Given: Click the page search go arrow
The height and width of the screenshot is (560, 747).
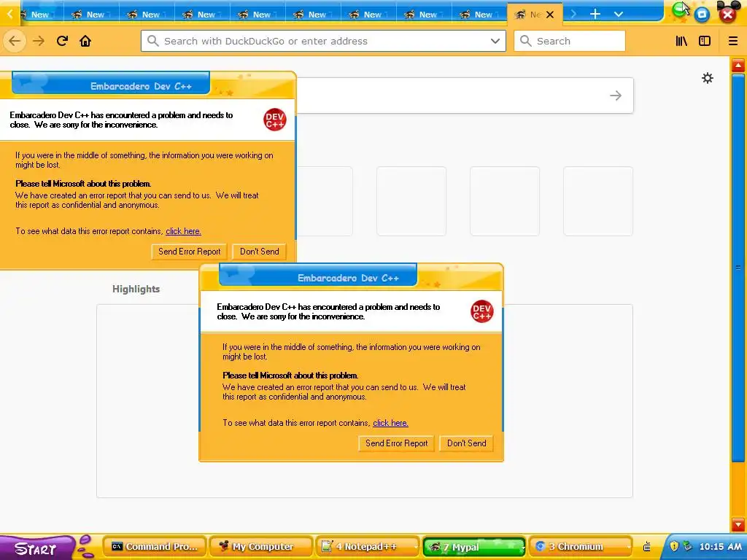Looking at the screenshot, I should tap(616, 96).
